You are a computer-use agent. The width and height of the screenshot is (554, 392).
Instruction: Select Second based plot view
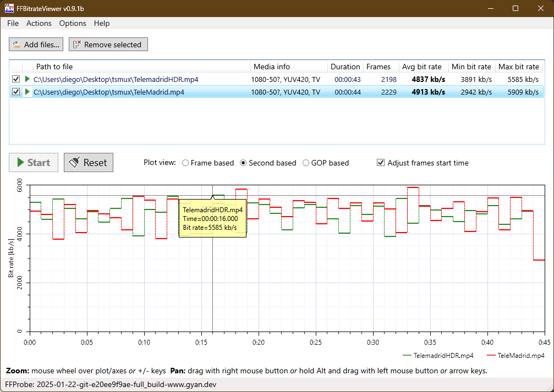pyautogui.click(x=268, y=163)
